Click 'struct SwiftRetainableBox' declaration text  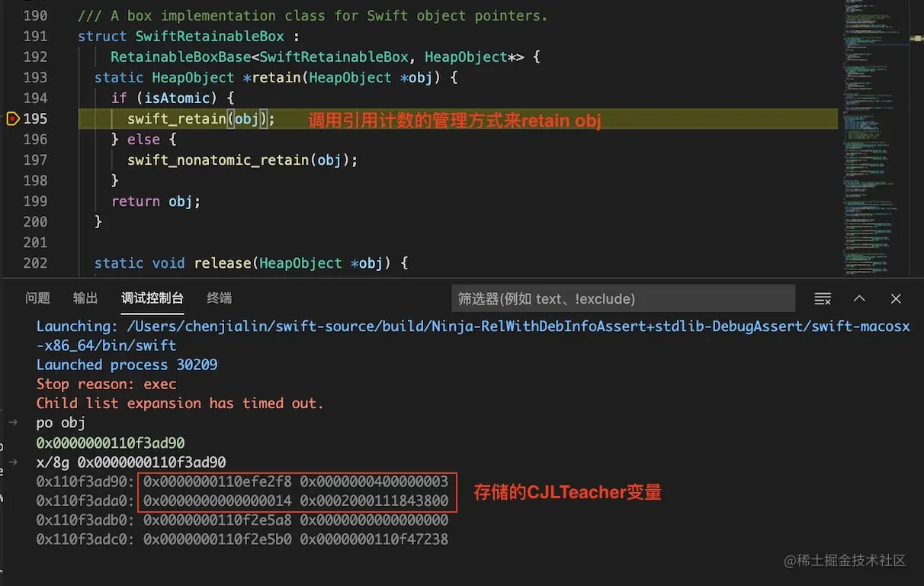pos(181,36)
